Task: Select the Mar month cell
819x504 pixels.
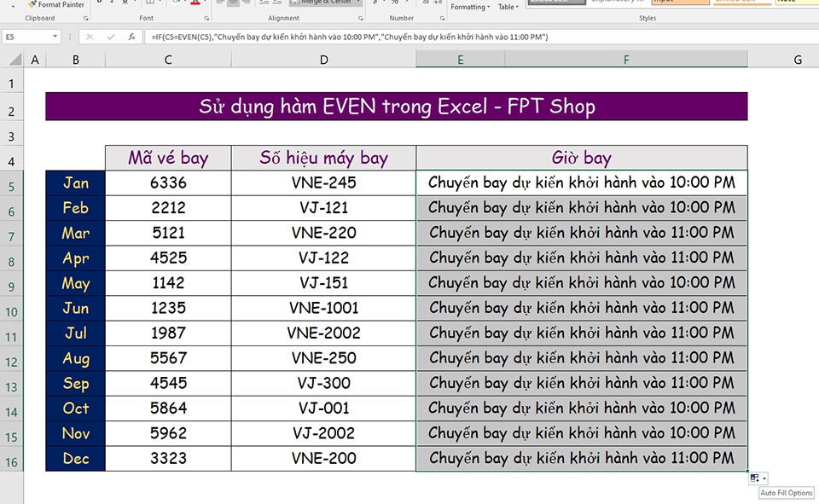Action: point(76,233)
